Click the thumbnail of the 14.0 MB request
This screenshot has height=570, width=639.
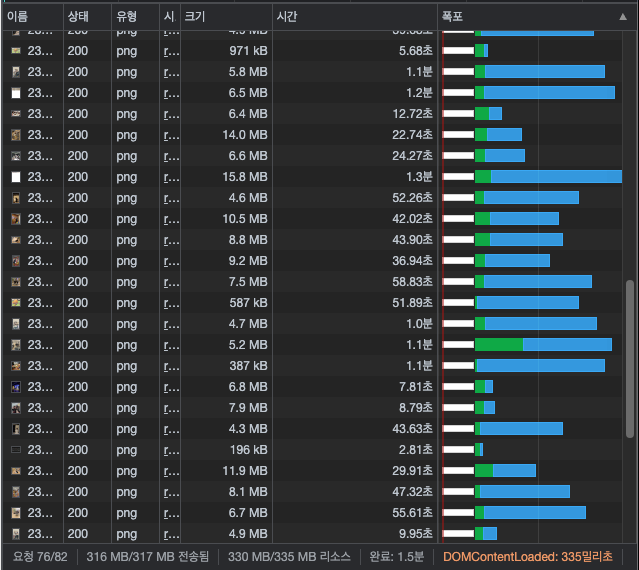(x=16, y=135)
